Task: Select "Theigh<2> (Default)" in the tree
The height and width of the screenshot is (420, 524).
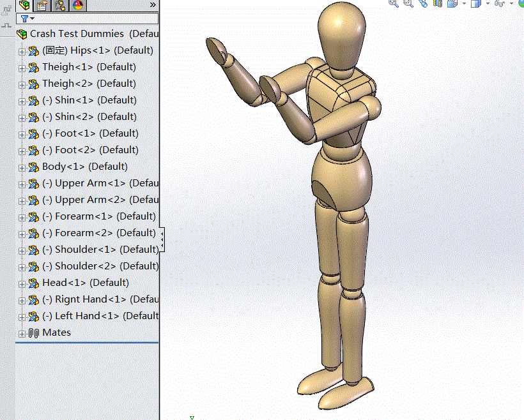Action: (x=89, y=84)
